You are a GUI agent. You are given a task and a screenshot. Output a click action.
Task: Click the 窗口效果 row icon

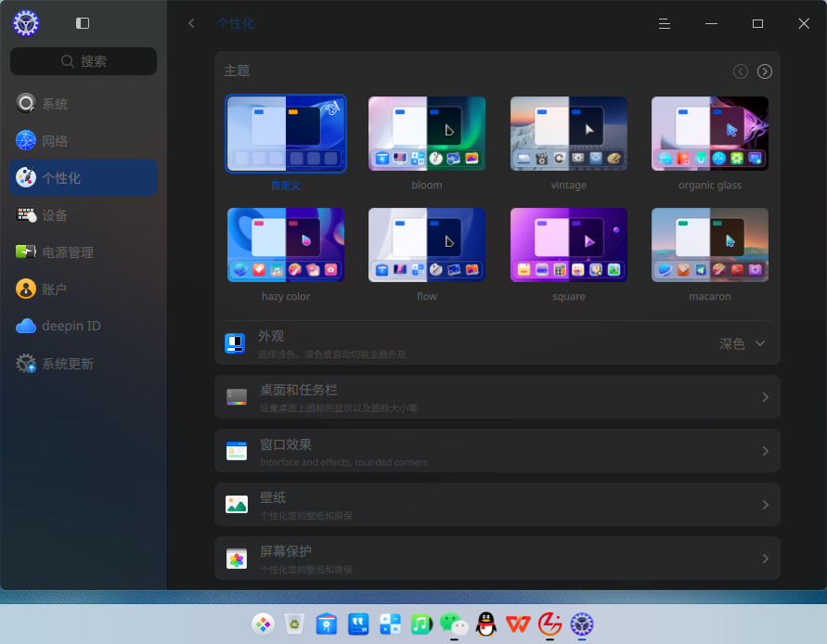click(237, 451)
